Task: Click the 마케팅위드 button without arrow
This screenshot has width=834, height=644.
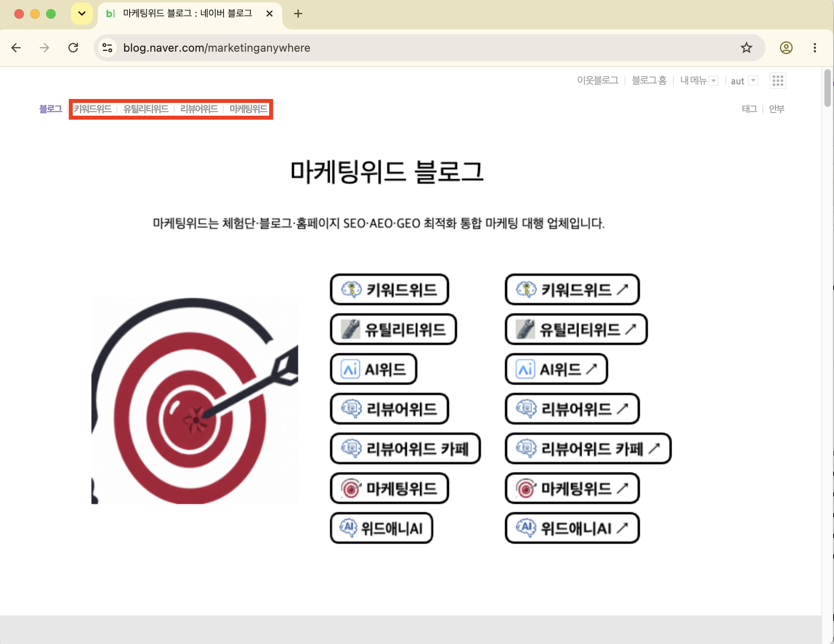Action: 390,488
